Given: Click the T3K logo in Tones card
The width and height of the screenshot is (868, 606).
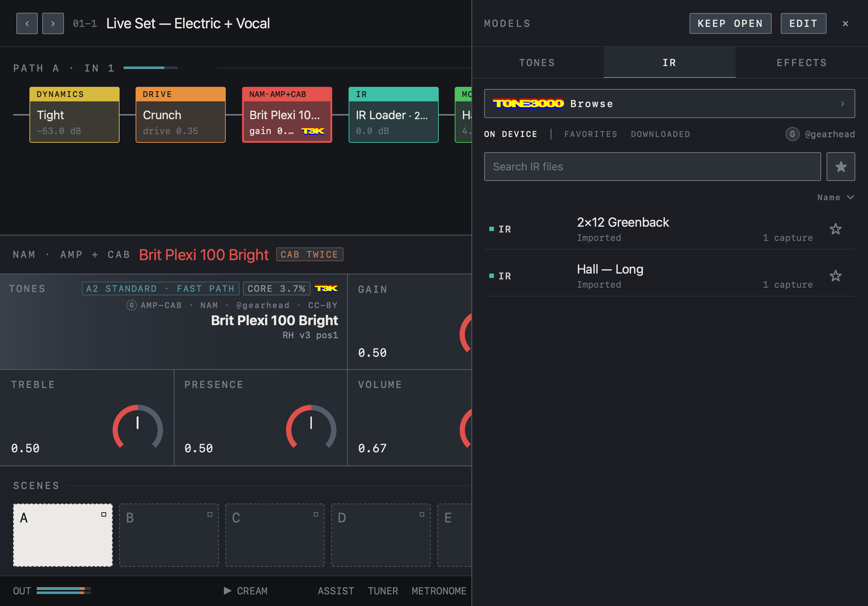Looking at the screenshot, I should click(x=326, y=288).
